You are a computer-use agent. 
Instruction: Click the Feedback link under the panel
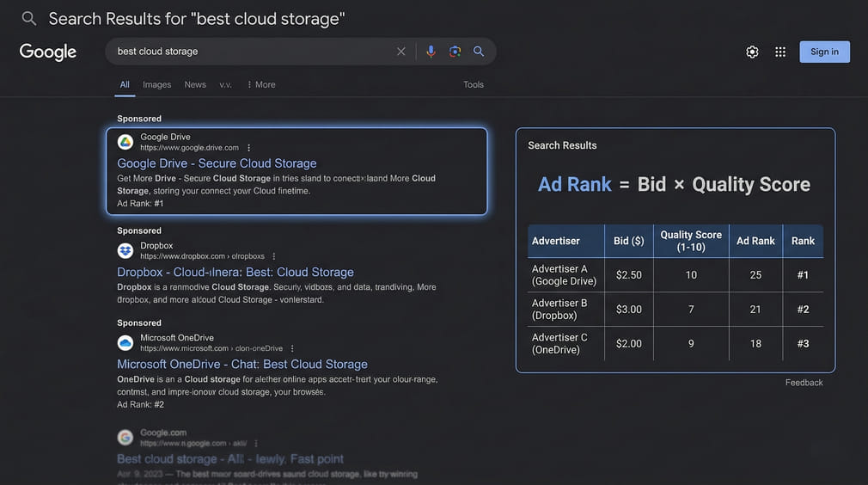(x=804, y=383)
